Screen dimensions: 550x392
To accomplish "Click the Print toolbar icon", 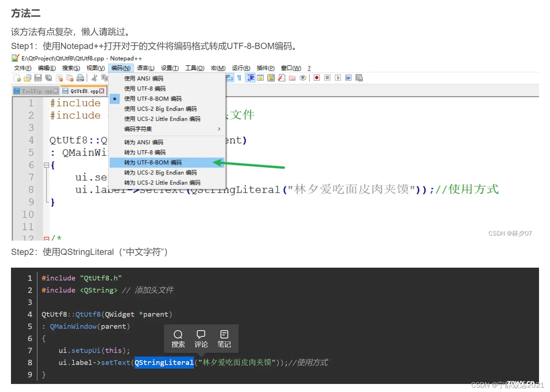I will point(81,78).
